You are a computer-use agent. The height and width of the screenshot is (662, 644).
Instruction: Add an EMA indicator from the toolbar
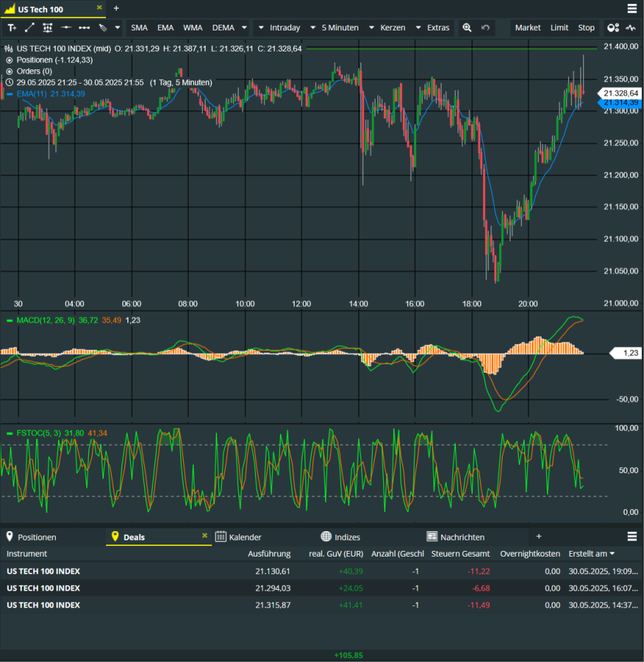[165, 28]
